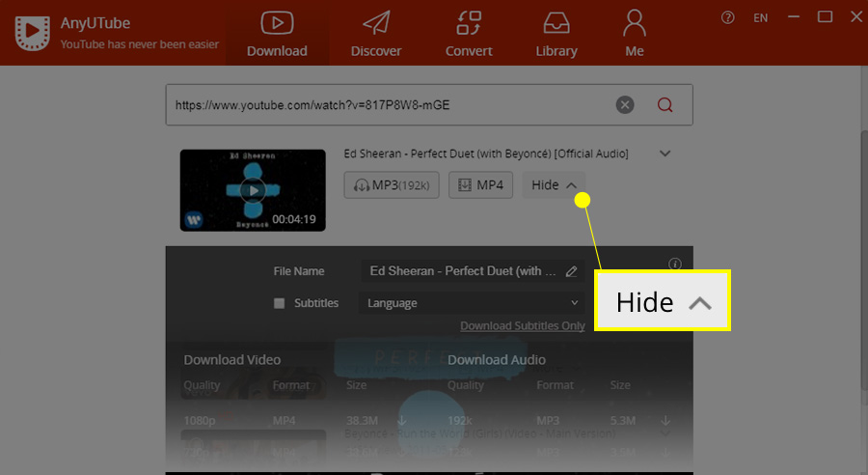Viewport: 868px width, 475px height.
Task: Select the 1080p quality text
Action: click(x=200, y=421)
